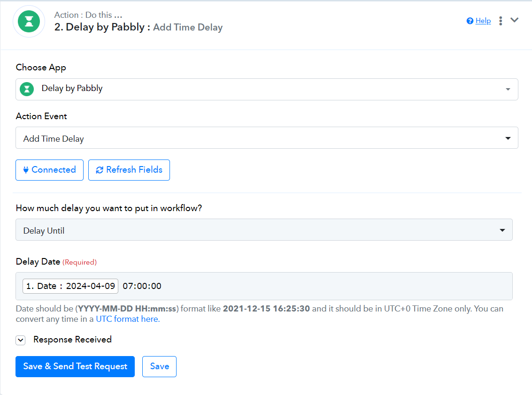This screenshot has width=532, height=395.
Task: Click Save & Send Test Request
Action: [75, 366]
